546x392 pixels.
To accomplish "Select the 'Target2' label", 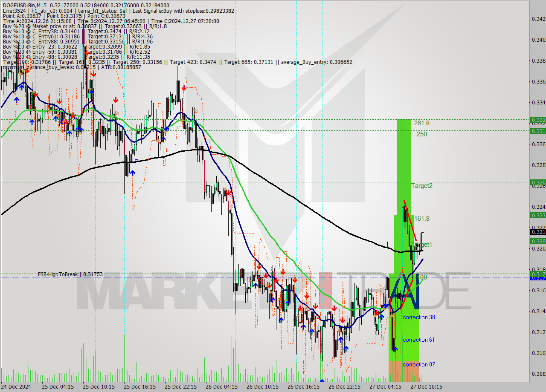I will (422, 186).
